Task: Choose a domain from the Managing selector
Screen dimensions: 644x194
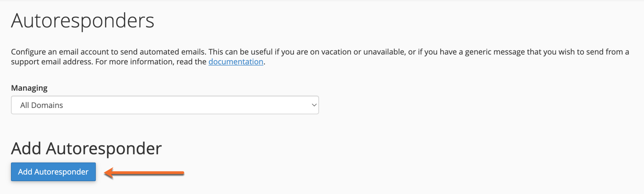Action: click(164, 105)
